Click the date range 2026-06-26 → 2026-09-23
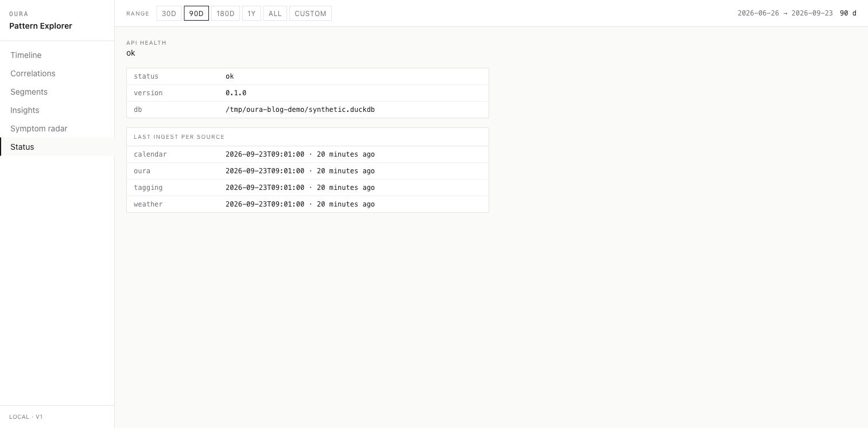The height and width of the screenshot is (428, 868). 785,13
